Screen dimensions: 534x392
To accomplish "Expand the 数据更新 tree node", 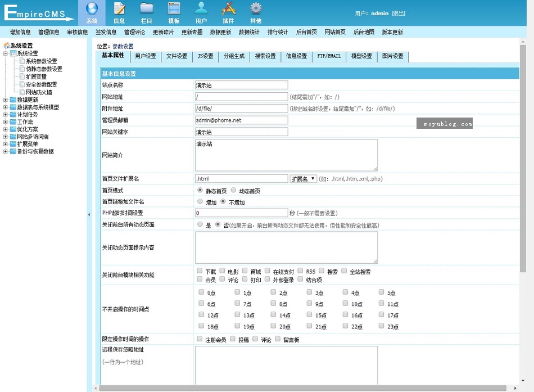I will click(x=6, y=100).
